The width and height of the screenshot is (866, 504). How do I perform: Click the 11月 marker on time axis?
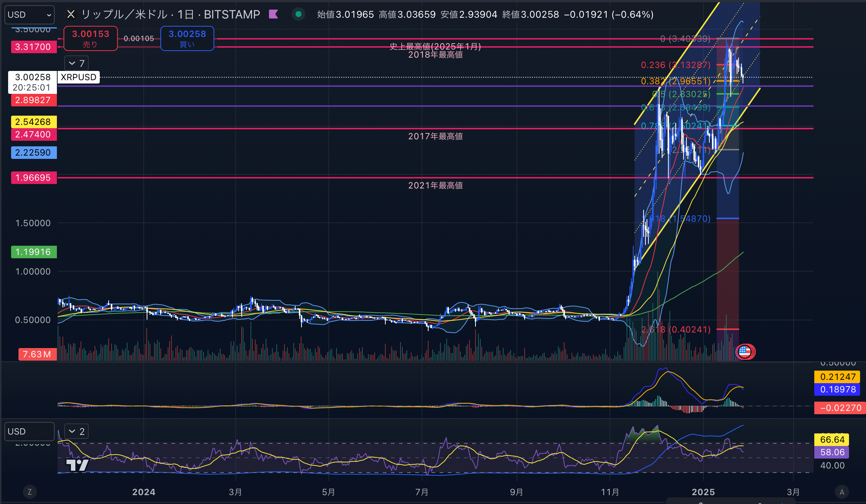pos(610,492)
